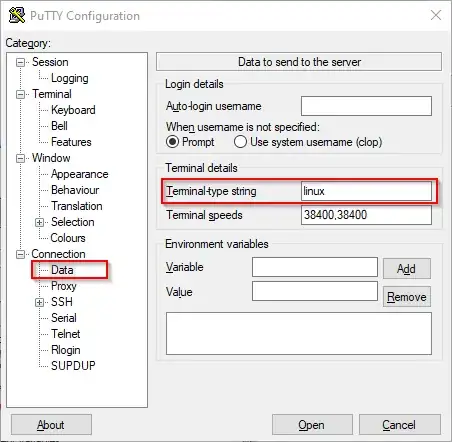
Task: Click Add environment variable button
Action: tap(407, 268)
